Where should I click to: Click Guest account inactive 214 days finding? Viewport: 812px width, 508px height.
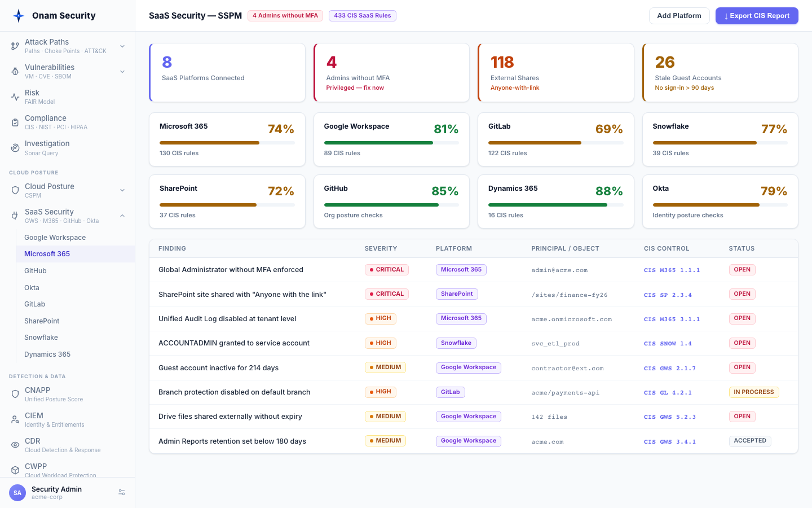[x=218, y=368]
